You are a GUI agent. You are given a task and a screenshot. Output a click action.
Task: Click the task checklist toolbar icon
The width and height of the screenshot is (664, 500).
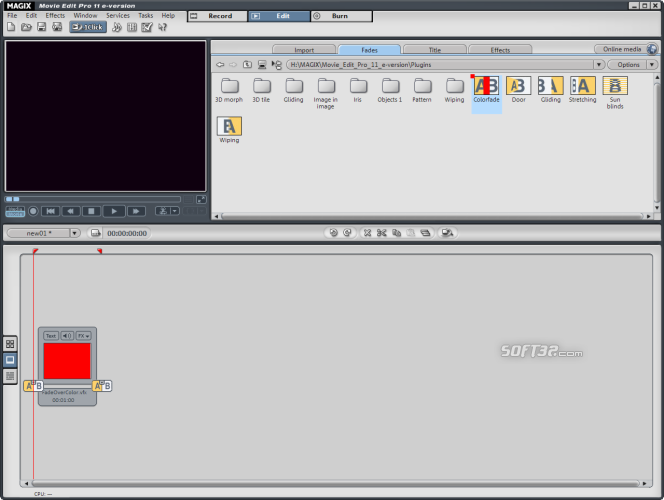pos(147,27)
